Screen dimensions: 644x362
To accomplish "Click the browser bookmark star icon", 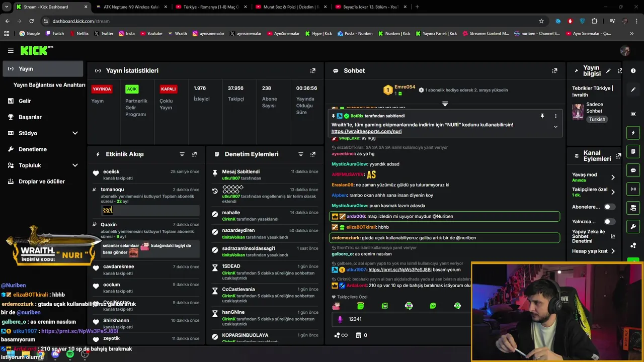I will click(541, 21).
